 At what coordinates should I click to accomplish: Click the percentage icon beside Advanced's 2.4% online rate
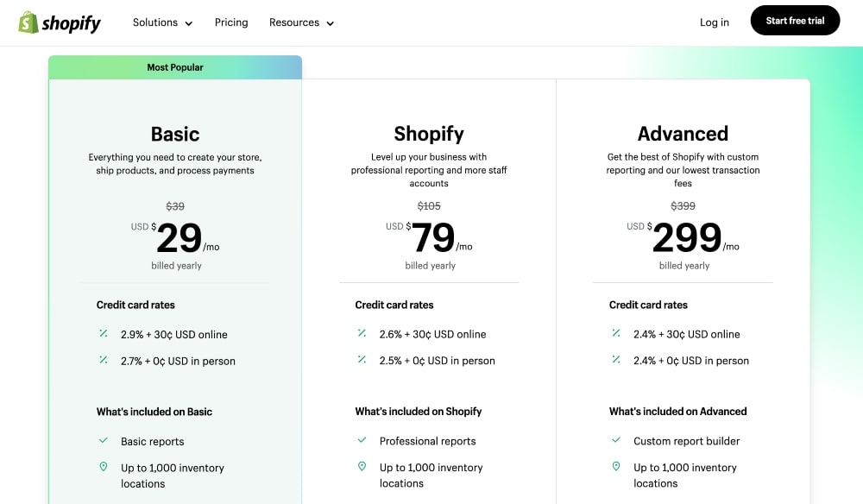(615, 334)
